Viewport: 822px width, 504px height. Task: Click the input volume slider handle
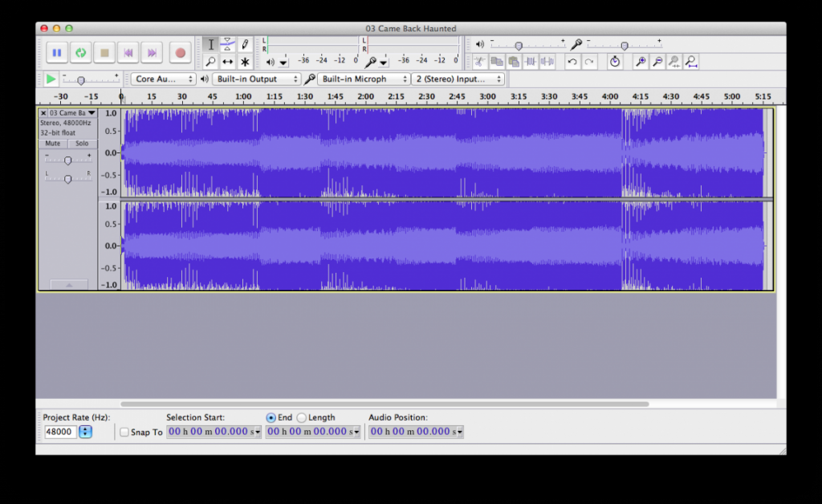coord(625,46)
